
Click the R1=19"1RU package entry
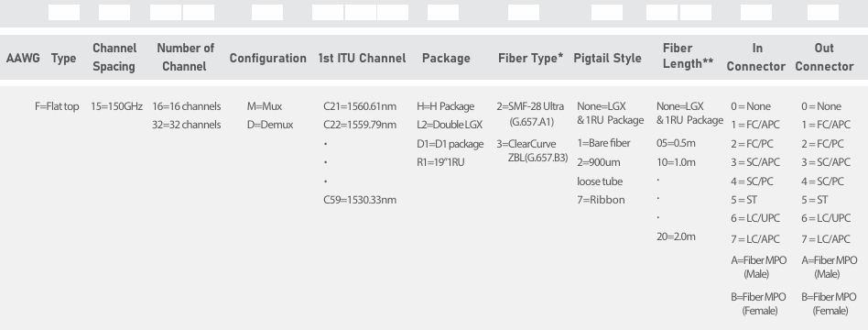coord(440,162)
